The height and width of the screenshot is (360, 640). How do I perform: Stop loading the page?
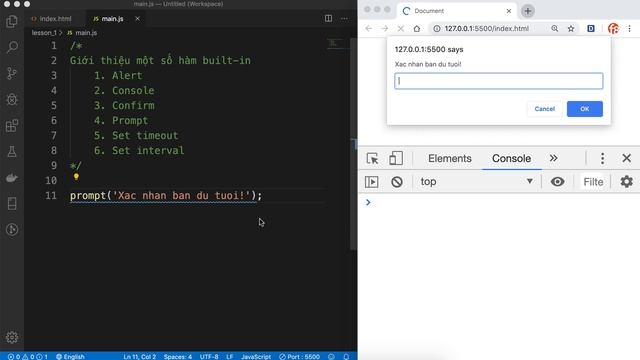[x=400, y=28]
